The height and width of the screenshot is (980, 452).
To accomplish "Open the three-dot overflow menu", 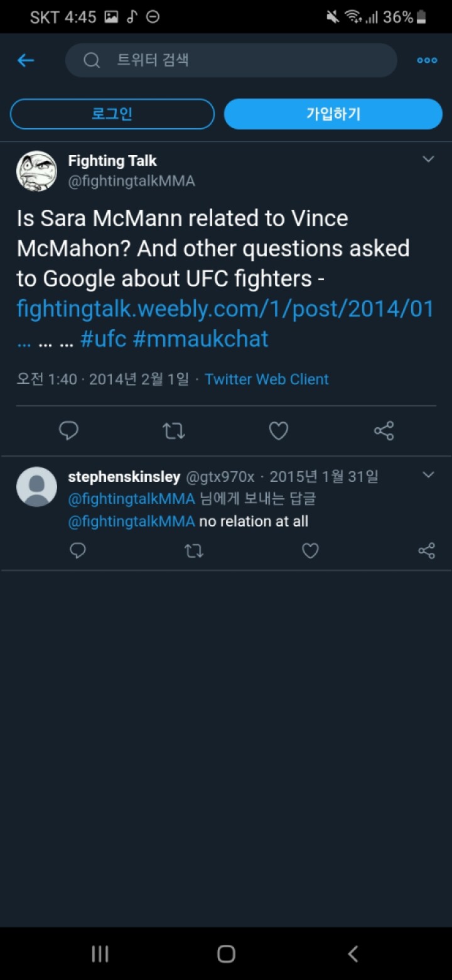I will tap(427, 60).
